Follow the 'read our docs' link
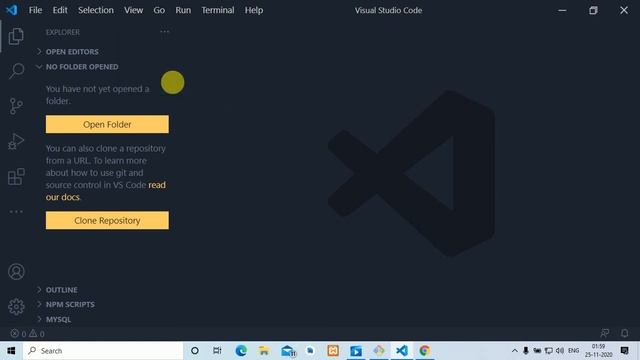The width and height of the screenshot is (640, 360). [157, 185]
